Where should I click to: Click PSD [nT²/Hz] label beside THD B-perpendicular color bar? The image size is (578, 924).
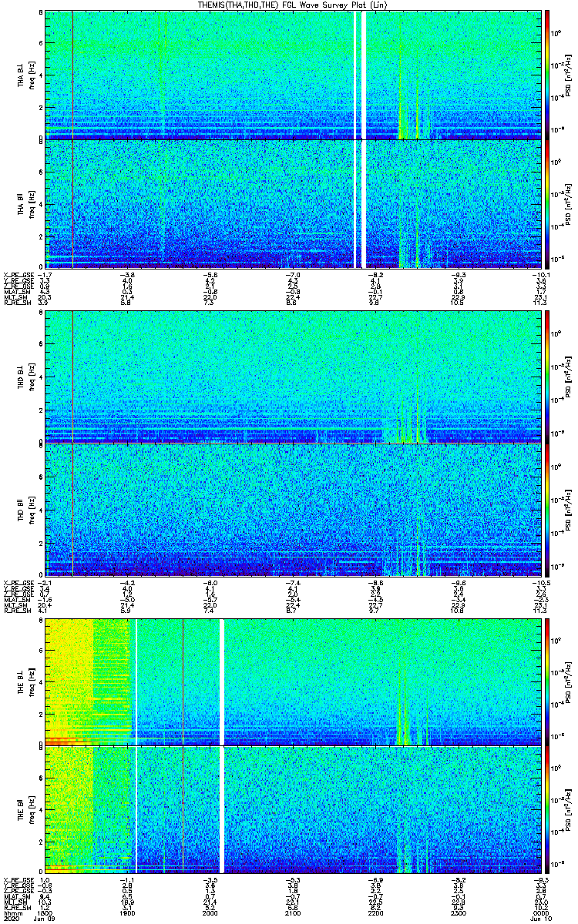pyautogui.click(x=569, y=377)
